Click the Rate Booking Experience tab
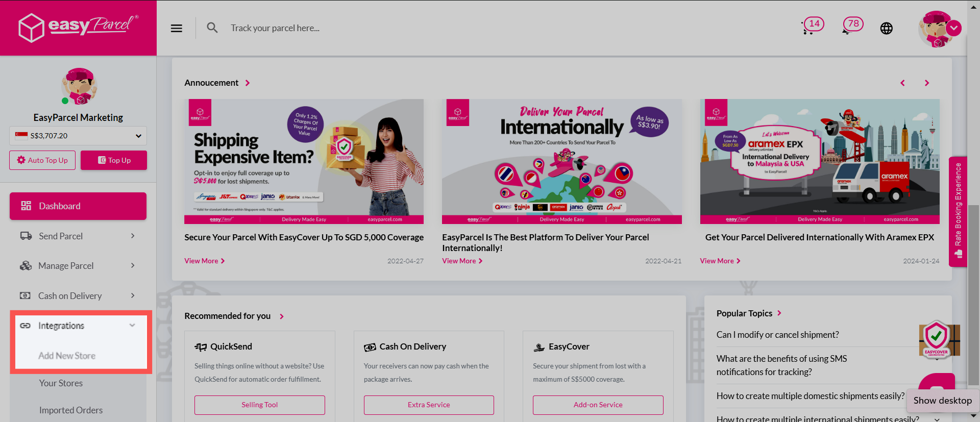This screenshot has width=980, height=422. pos(958,211)
